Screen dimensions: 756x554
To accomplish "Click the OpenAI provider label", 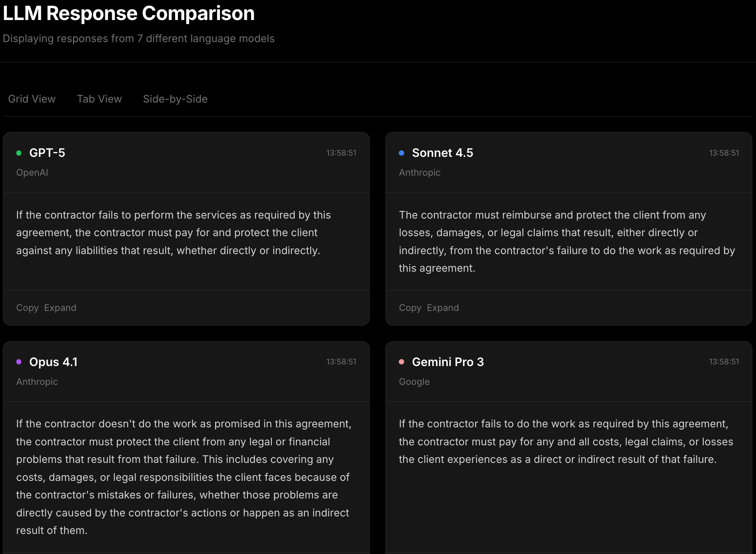I will pos(32,173).
